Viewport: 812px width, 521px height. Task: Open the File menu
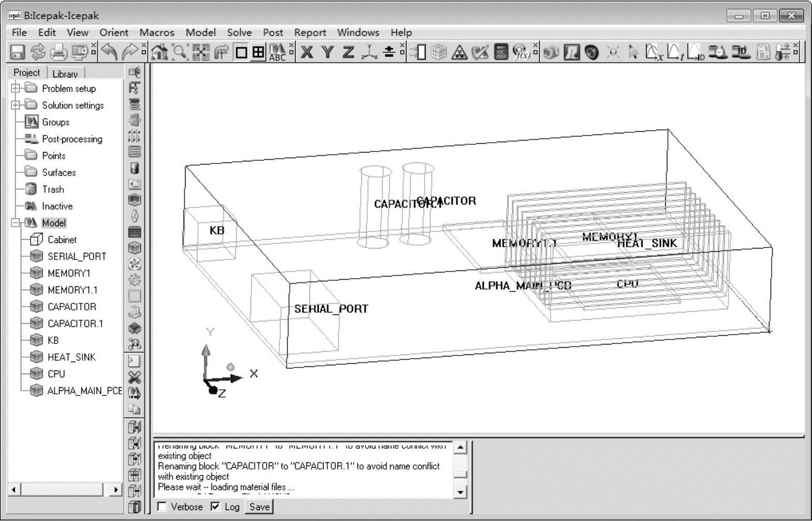pos(19,32)
